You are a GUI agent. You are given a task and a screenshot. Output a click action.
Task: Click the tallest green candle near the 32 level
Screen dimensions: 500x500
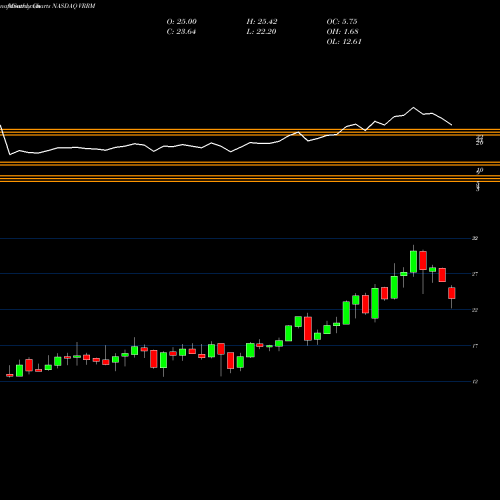(x=413, y=262)
